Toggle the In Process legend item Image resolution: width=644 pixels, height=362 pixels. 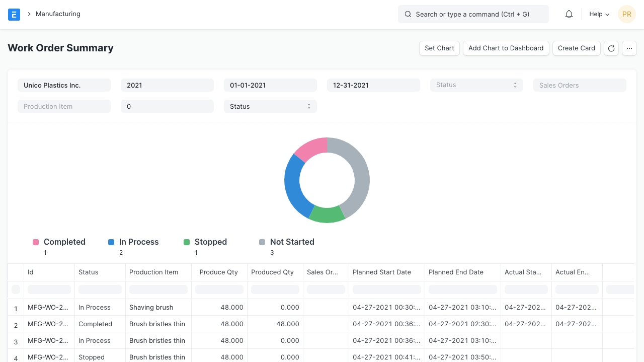138,242
